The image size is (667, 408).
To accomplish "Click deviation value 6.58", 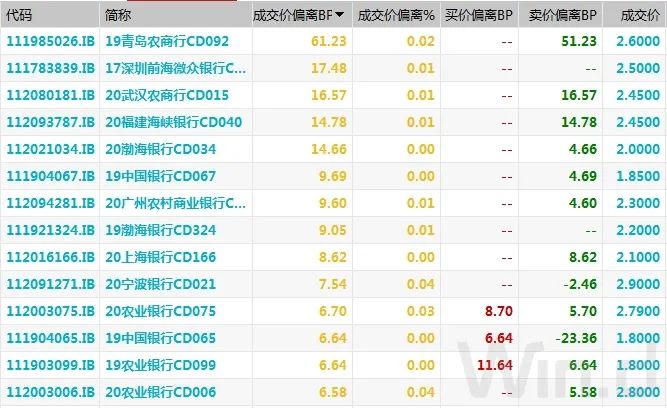I will 333,392.
